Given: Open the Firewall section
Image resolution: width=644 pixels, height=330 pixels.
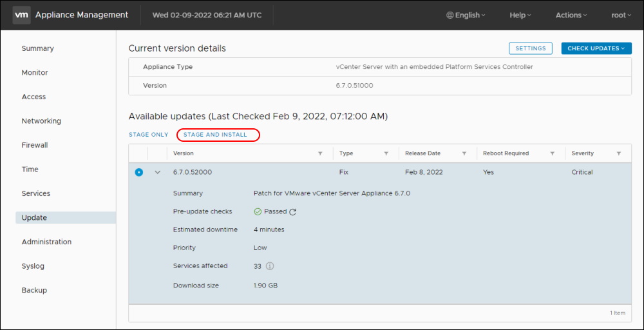Looking at the screenshot, I should pos(35,146).
